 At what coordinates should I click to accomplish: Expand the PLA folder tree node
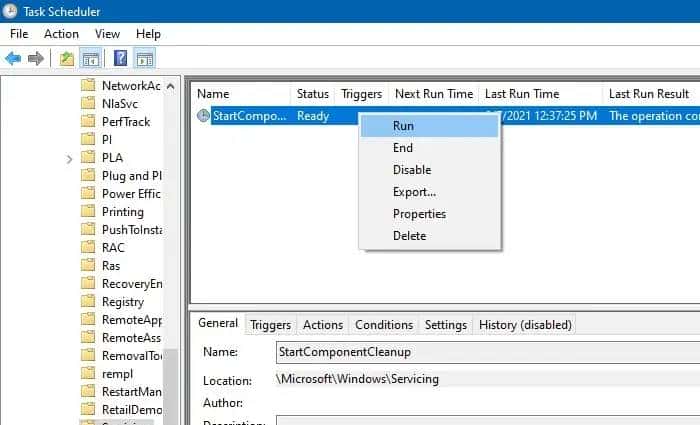pyautogui.click(x=69, y=158)
